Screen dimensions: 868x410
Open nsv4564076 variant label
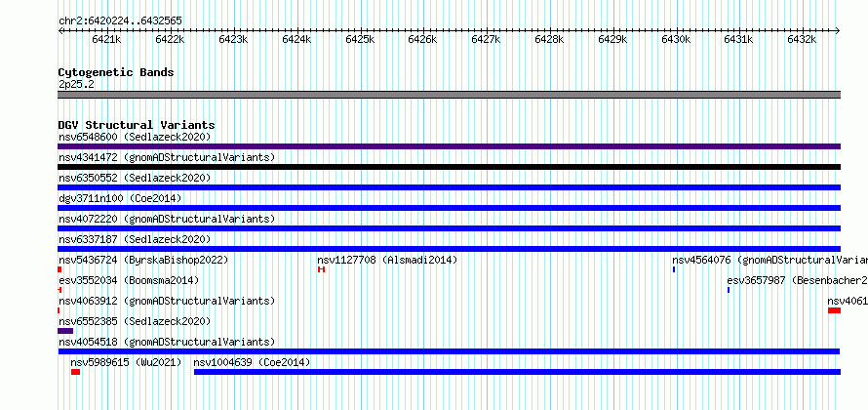click(x=770, y=260)
